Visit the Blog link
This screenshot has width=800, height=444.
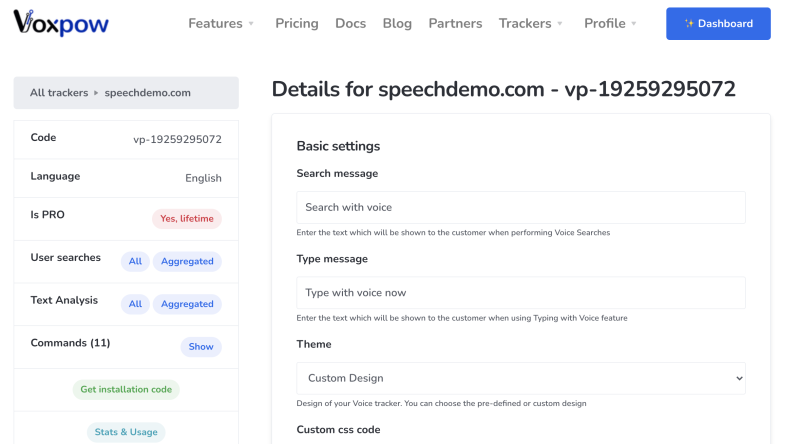(x=397, y=23)
